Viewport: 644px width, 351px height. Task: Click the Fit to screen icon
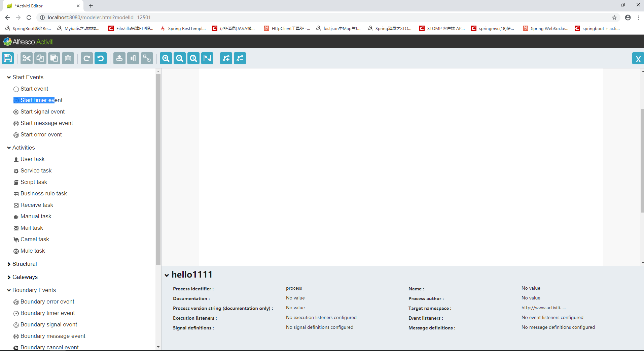coord(207,58)
